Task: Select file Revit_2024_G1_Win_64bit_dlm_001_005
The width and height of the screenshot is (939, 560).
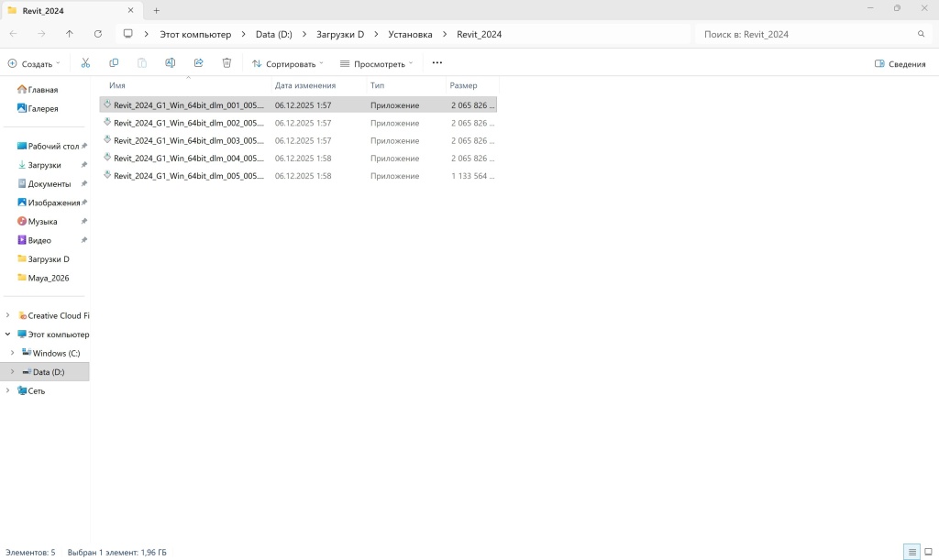Action: tap(298, 104)
